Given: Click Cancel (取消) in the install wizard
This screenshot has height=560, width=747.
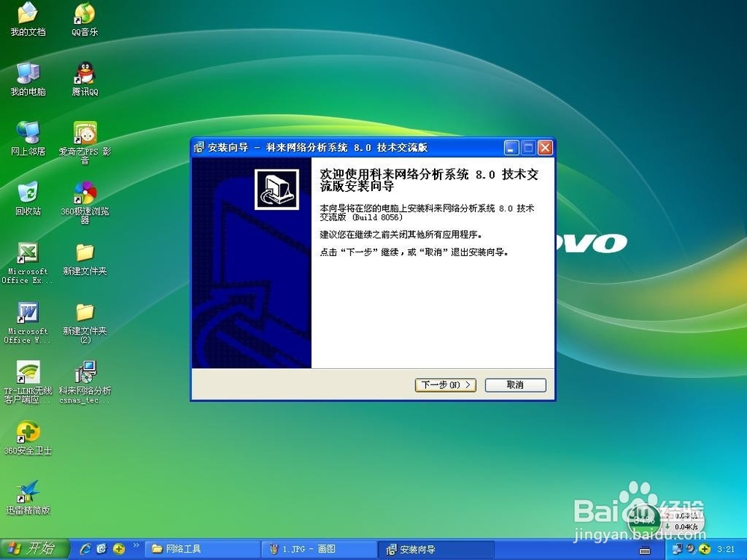Looking at the screenshot, I should (x=515, y=385).
